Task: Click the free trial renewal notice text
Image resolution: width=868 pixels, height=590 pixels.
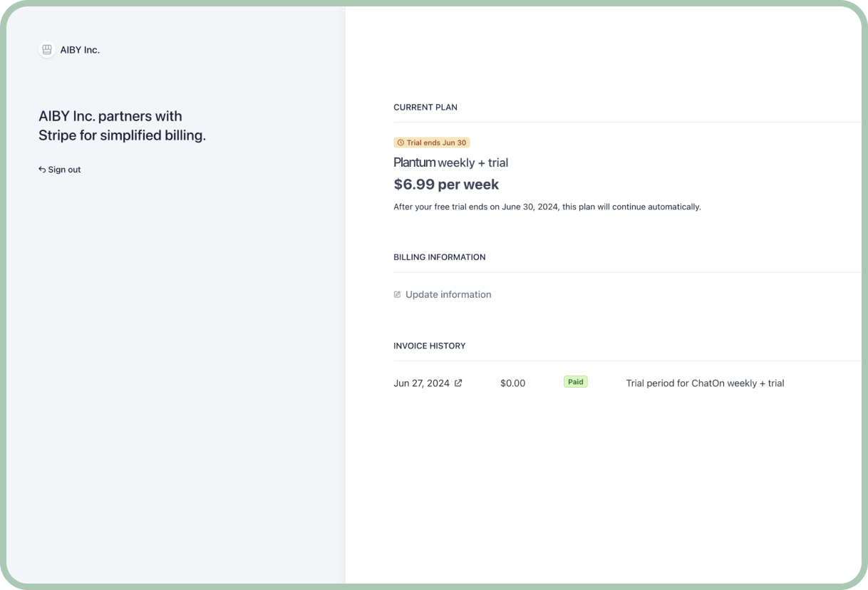Action: point(547,207)
